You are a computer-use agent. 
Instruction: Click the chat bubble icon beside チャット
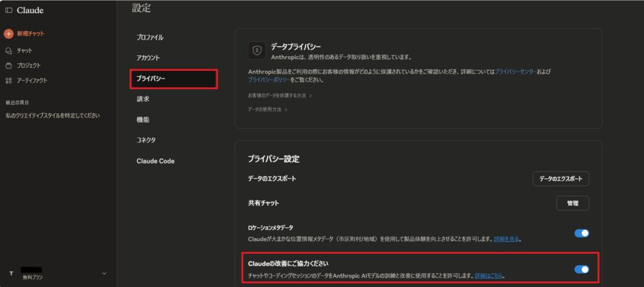[9, 51]
